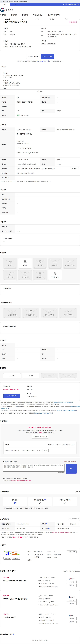Expand the 실업급여 menu
Viewport: 80px width, 644px height.
click(x=26, y=15)
